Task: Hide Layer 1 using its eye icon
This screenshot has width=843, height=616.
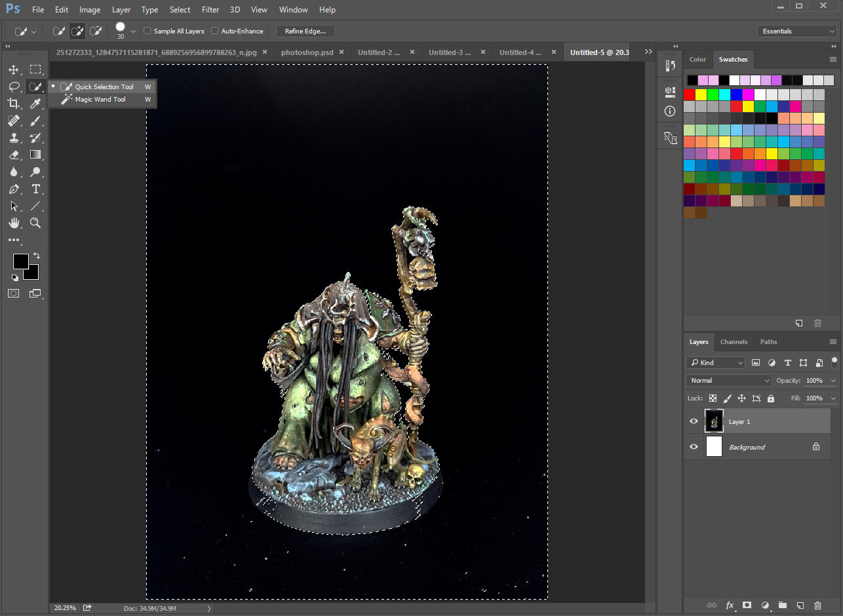Action: coord(694,421)
